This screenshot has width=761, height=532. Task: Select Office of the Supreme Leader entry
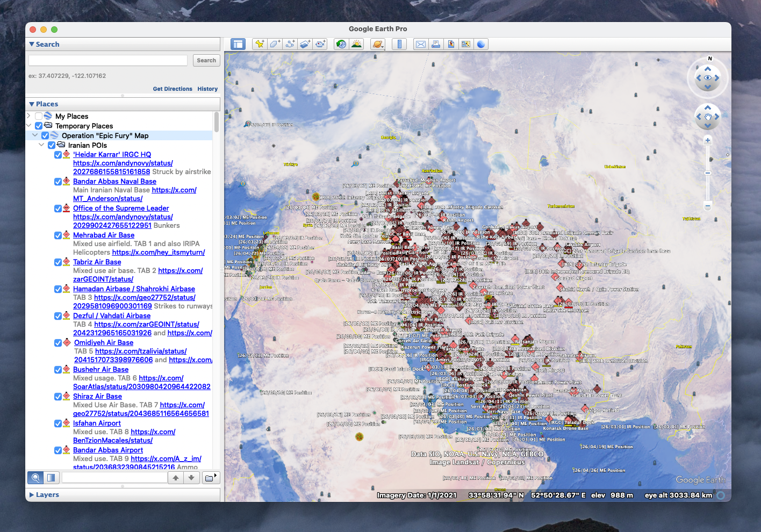pos(121,209)
